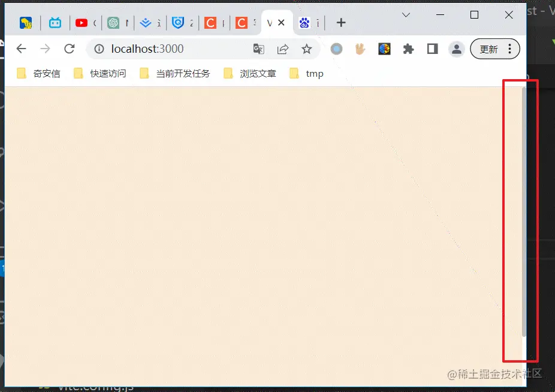555x392 pixels.
Task: Select the YouTube pinned tab
Action: click(x=81, y=22)
